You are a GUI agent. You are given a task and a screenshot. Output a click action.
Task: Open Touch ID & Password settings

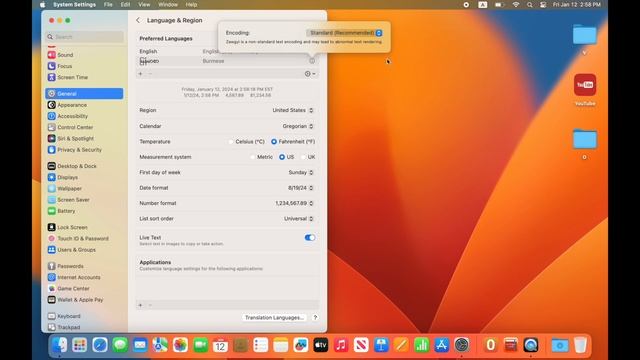click(84, 238)
